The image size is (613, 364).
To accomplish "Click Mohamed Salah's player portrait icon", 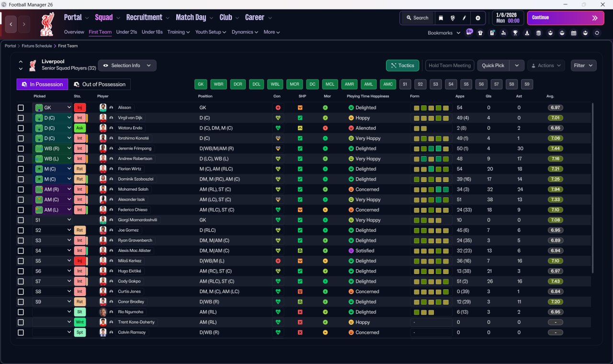I will coord(103,189).
